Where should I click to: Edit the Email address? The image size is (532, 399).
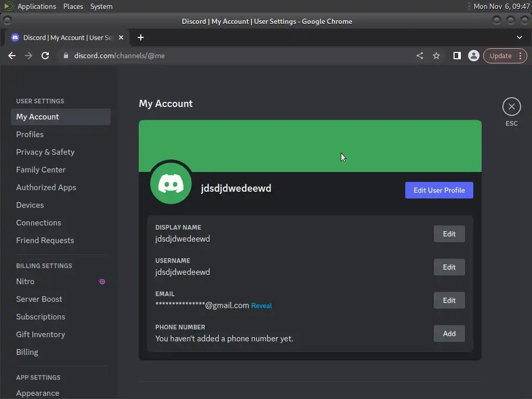(449, 300)
